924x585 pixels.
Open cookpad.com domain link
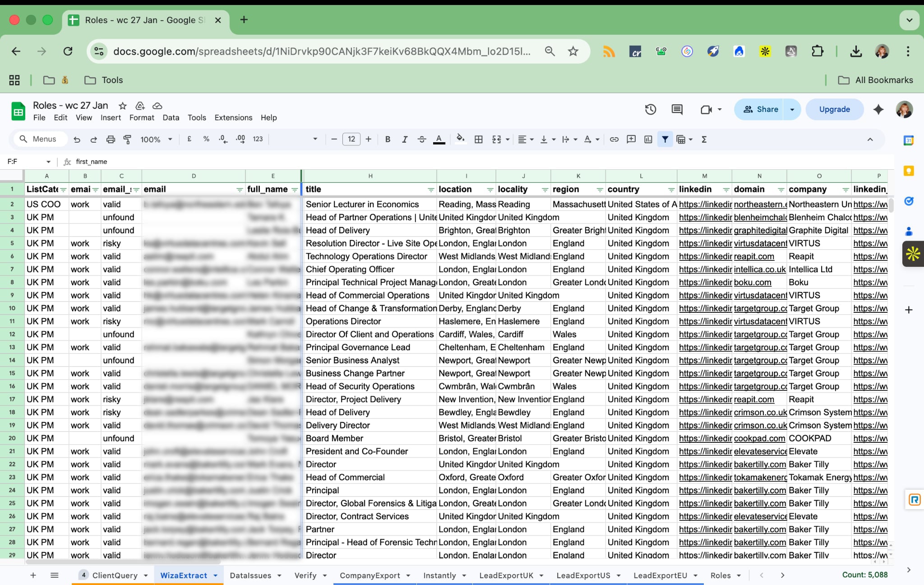(759, 438)
